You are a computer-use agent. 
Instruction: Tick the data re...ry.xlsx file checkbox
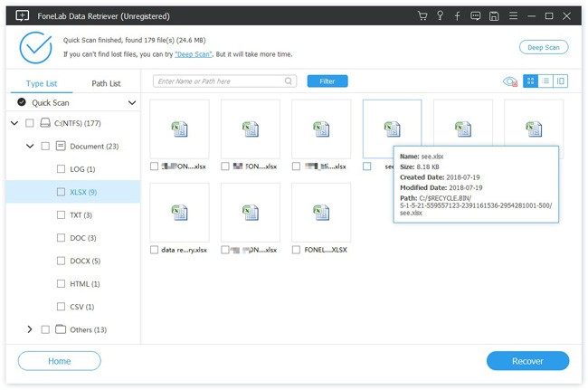point(154,250)
